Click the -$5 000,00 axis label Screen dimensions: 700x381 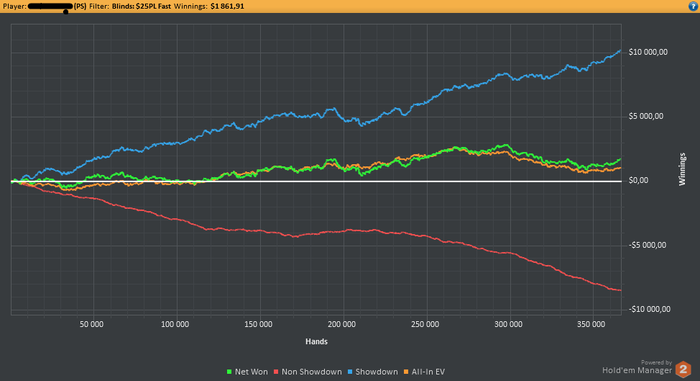click(647, 245)
